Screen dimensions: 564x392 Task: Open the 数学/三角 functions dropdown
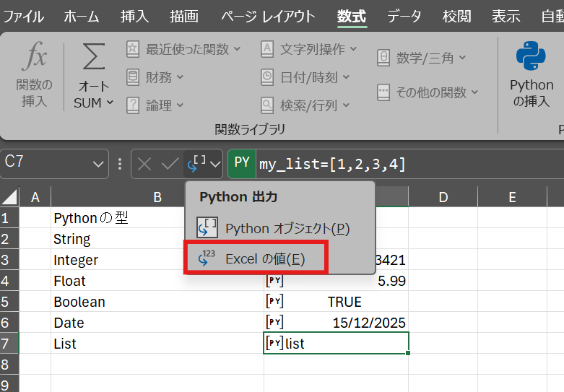coord(421,58)
